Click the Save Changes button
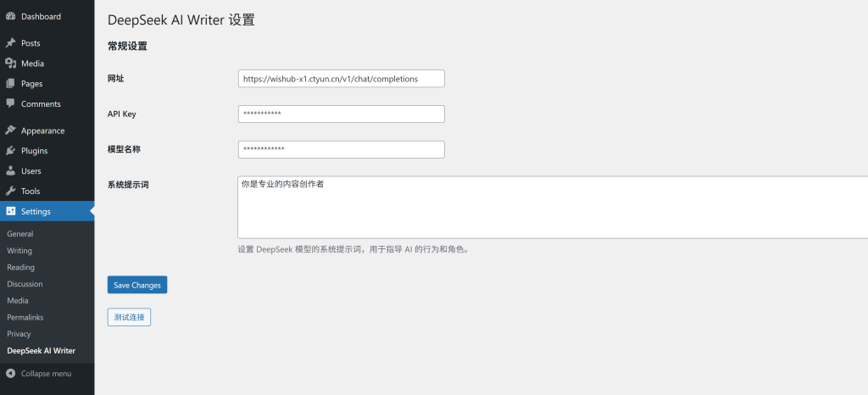The height and width of the screenshot is (395, 868). (x=137, y=285)
